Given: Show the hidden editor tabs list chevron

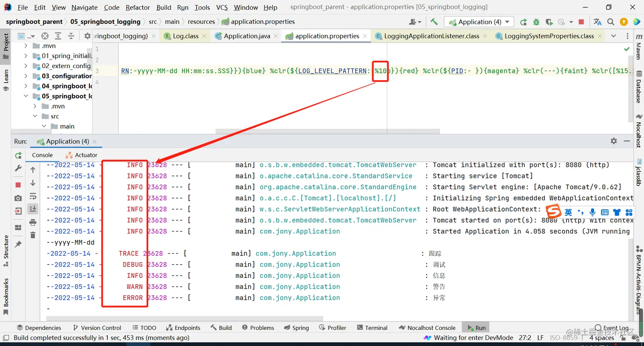Looking at the screenshot, I should click(613, 36).
